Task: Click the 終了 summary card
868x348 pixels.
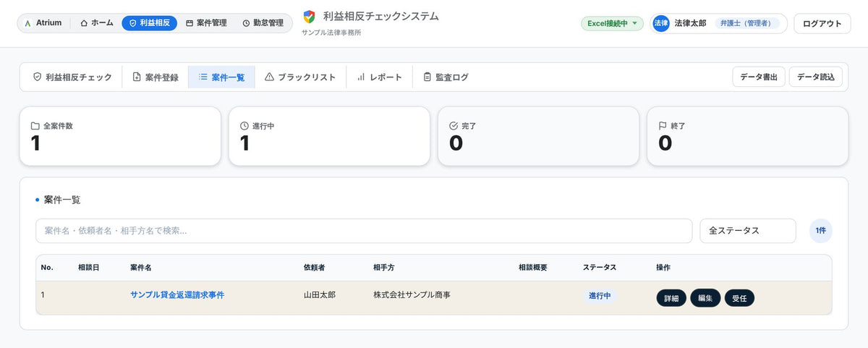Action: tap(747, 137)
